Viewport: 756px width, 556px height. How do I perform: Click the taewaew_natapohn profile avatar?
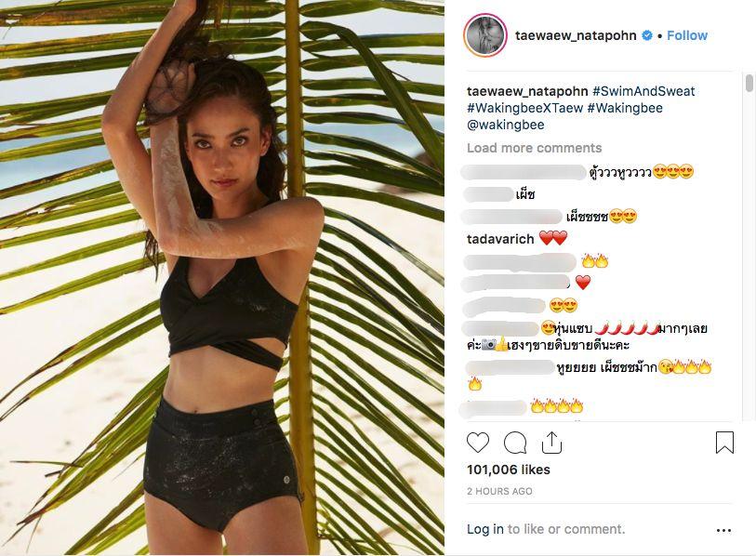(484, 35)
